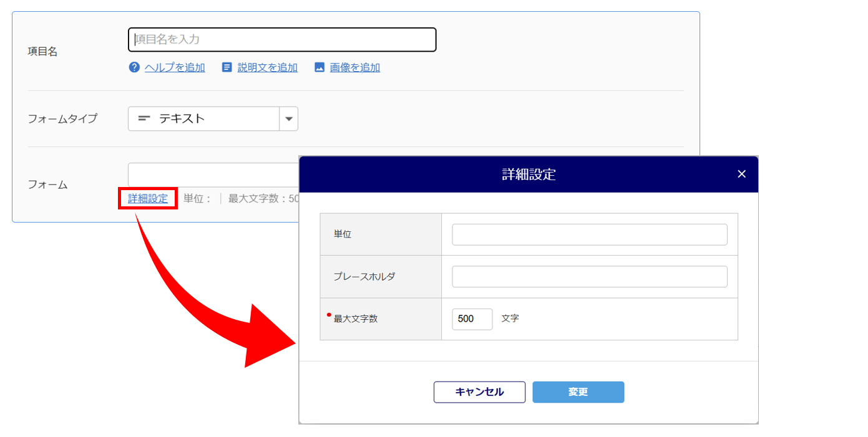Viewport: 868px width, 437px height.
Task: Click the image picture icon
Action: (319, 67)
